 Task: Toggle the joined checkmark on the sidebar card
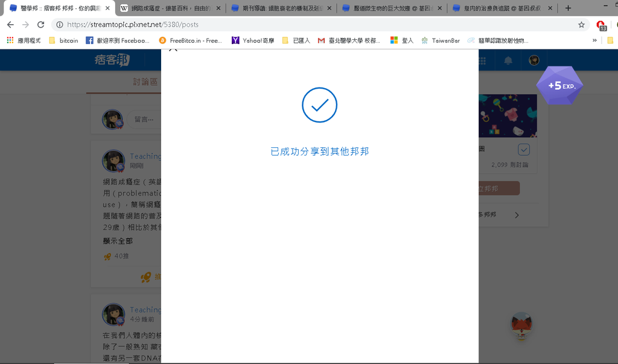click(524, 150)
